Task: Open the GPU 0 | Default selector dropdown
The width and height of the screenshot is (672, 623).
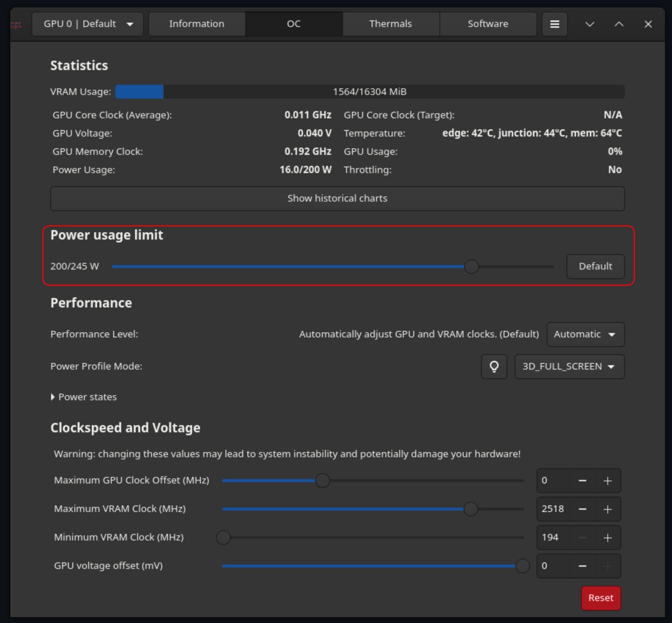Action: pyautogui.click(x=88, y=24)
